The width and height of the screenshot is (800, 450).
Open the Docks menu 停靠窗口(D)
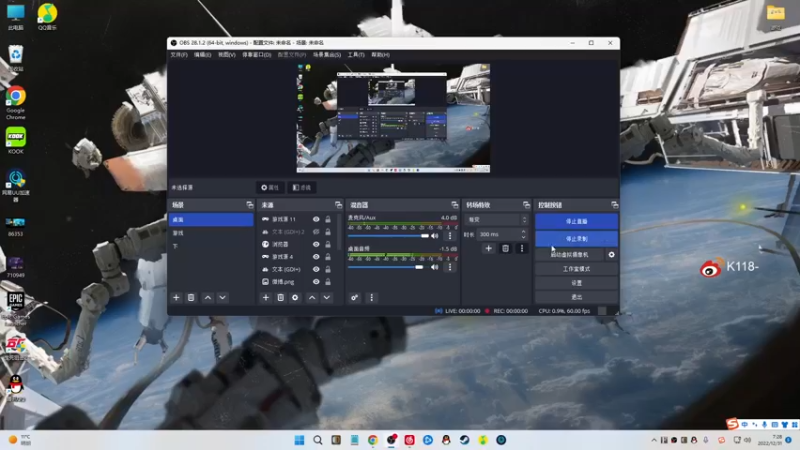(257, 55)
